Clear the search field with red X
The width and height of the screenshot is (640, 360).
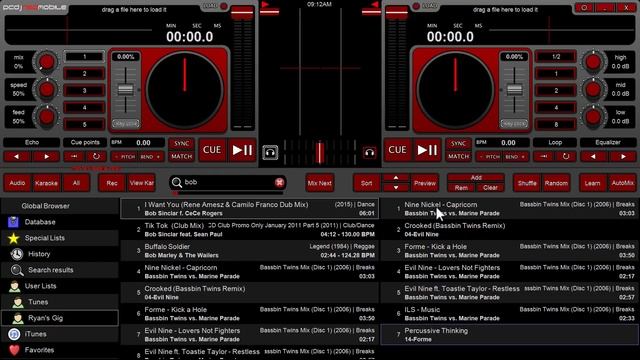tap(279, 182)
